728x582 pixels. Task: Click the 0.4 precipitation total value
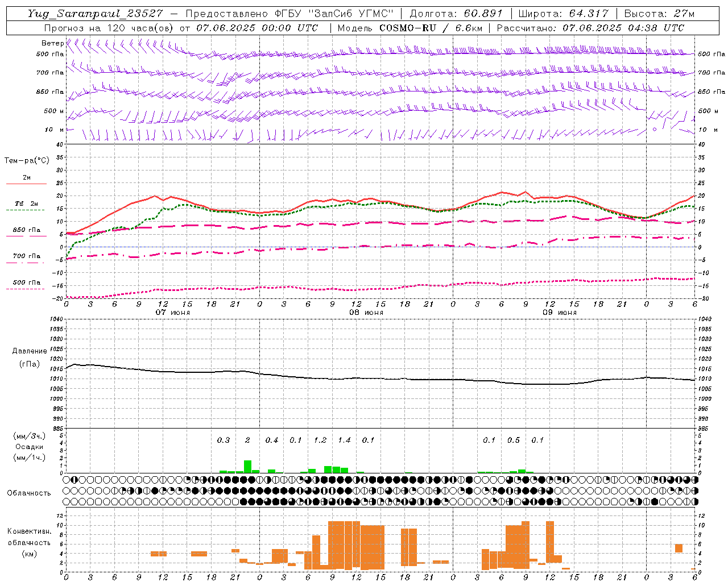click(272, 440)
